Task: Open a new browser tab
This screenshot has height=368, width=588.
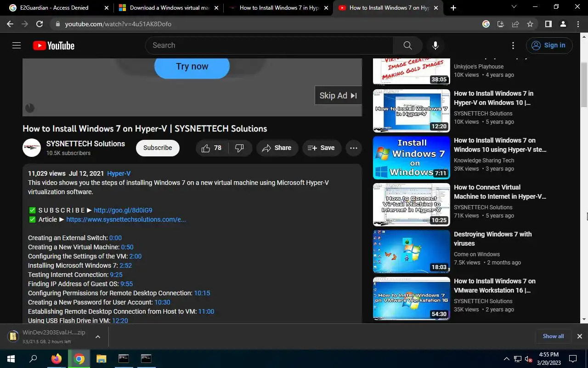Action: pos(453,8)
